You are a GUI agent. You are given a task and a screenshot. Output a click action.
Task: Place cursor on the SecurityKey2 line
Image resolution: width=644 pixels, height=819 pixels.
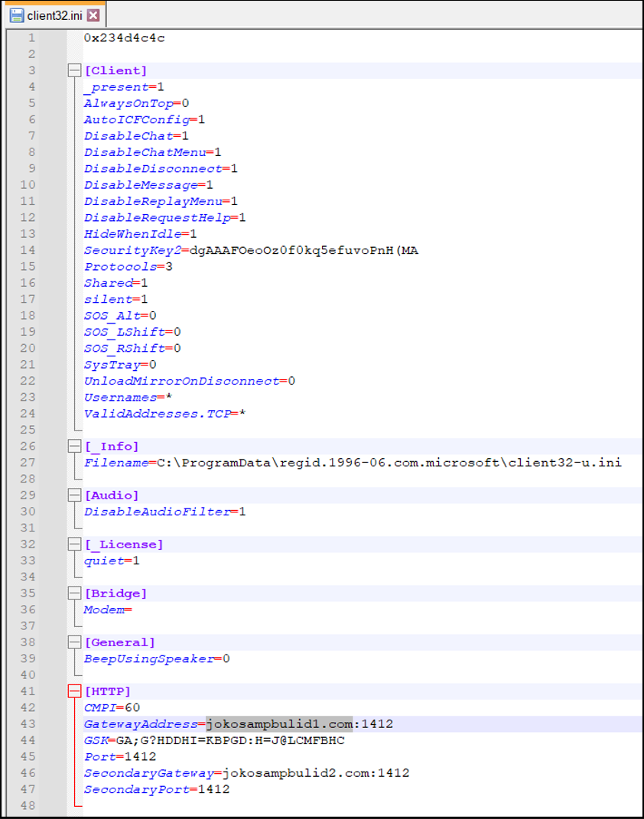pos(251,251)
